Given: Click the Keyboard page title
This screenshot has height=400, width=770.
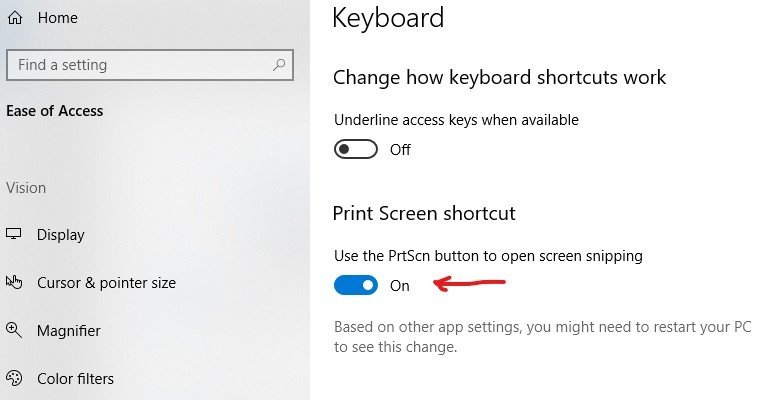Looking at the screenshot, I should pos(388,18).
